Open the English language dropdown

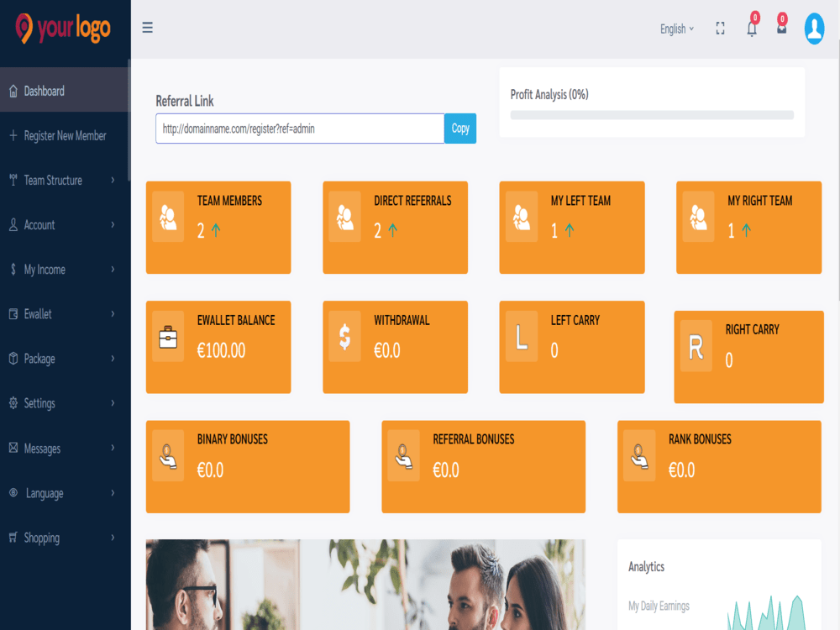[x=676, y=28]
